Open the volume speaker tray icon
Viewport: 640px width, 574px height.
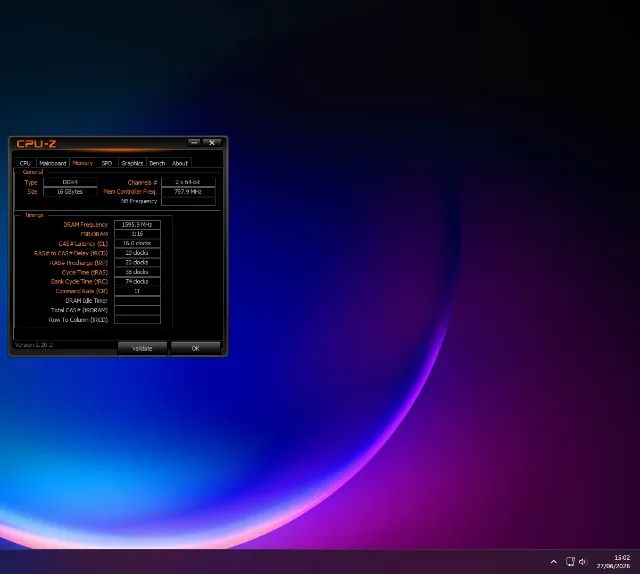click(x=583, y=562)
